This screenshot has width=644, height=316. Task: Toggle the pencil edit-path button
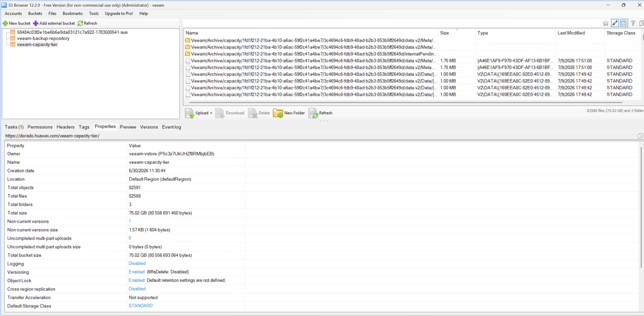615,23
